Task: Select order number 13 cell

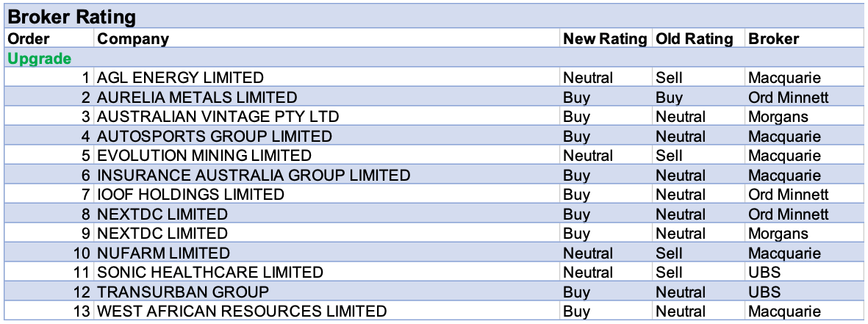Action: click(x=81, y=312)
